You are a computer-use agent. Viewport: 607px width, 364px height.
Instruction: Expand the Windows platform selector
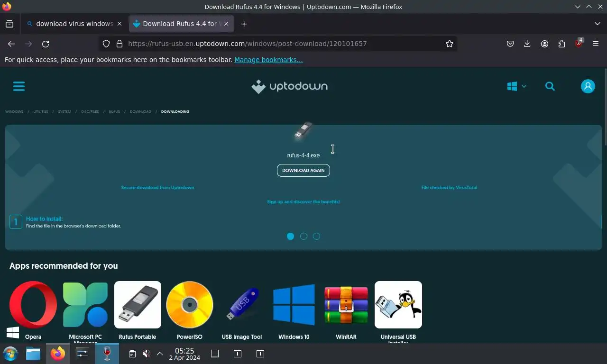(517, 86)
